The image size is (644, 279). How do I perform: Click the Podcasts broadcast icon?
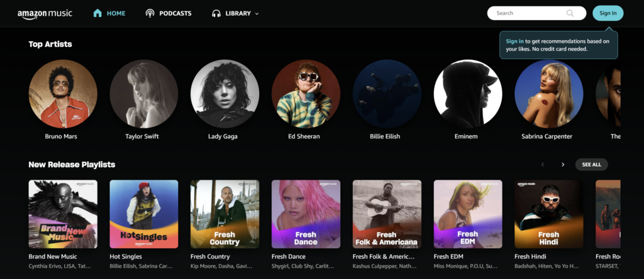point(150,13)
